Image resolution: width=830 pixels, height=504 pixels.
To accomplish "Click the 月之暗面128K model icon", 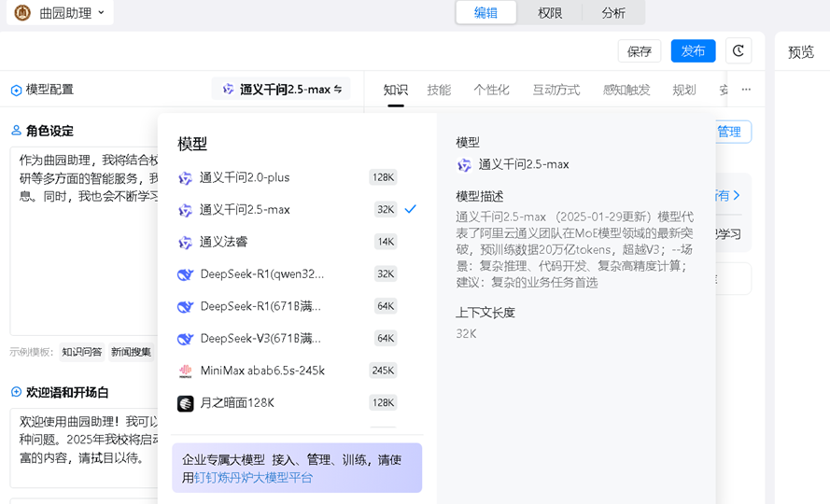I will tap(185, 403).
